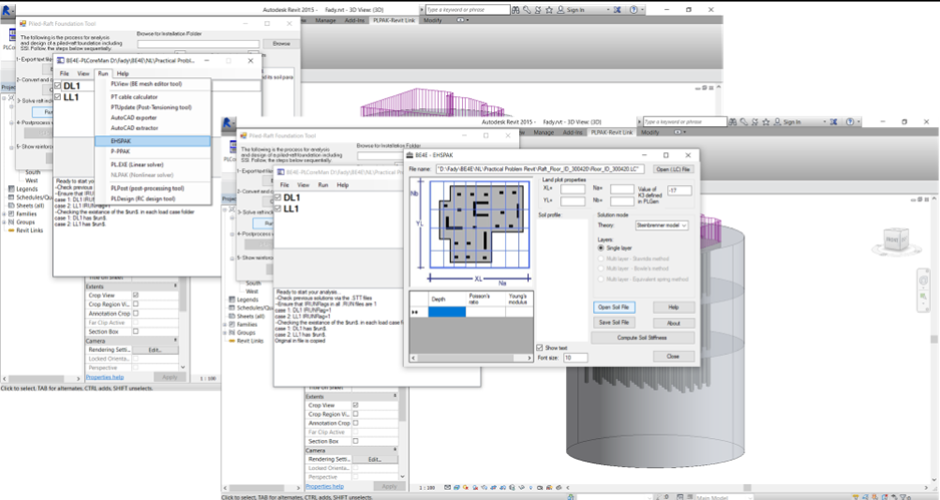The height and width of the screenshot is (500, 940).
Task: Click the Legends icon in lower project browser
Action: 232,299
